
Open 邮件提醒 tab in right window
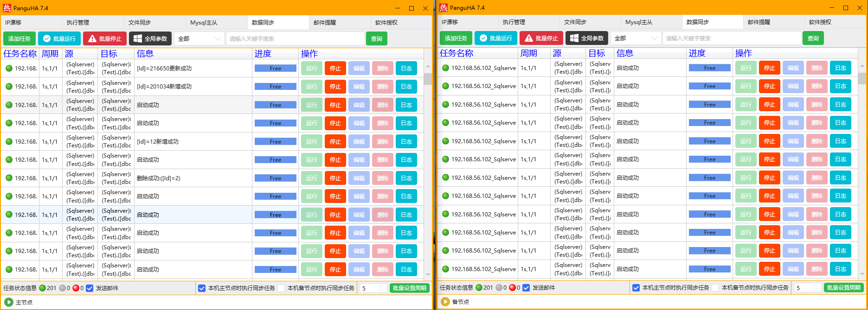coord(774,22)
